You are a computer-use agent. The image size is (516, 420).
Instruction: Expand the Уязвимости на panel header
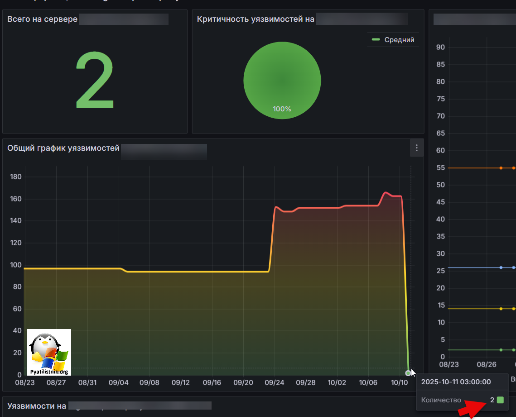point(37,406)
